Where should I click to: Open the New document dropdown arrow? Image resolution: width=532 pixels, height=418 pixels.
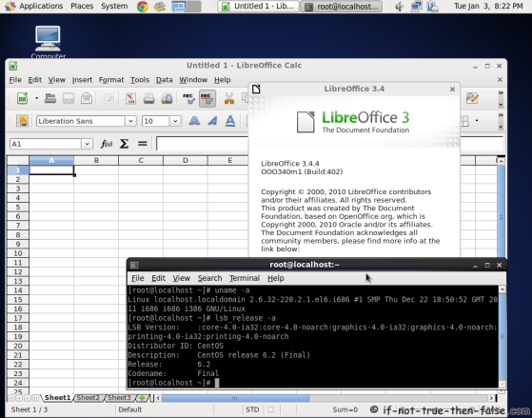point(36,98)
